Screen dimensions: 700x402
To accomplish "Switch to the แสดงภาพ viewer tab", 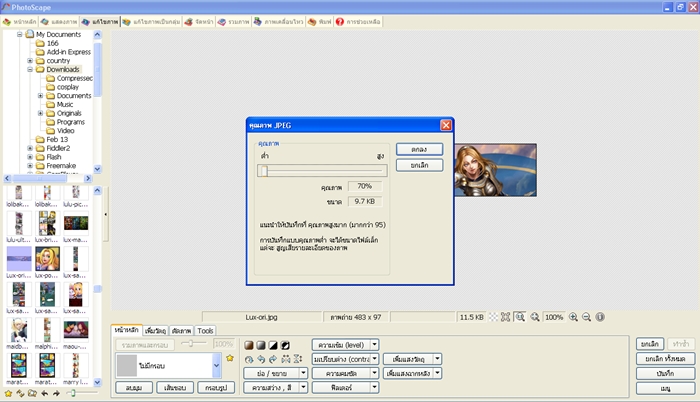I will click(x=59, y=21).
